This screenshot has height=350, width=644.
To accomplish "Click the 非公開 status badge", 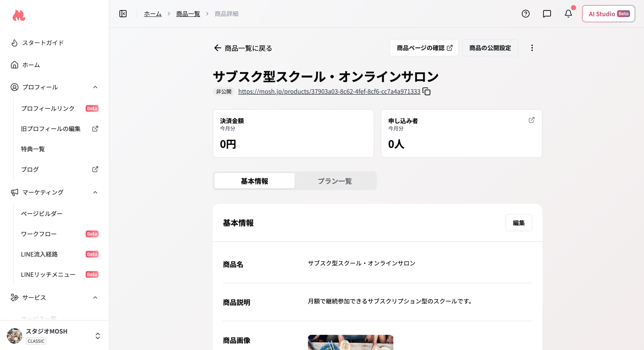I will point(224,91).
